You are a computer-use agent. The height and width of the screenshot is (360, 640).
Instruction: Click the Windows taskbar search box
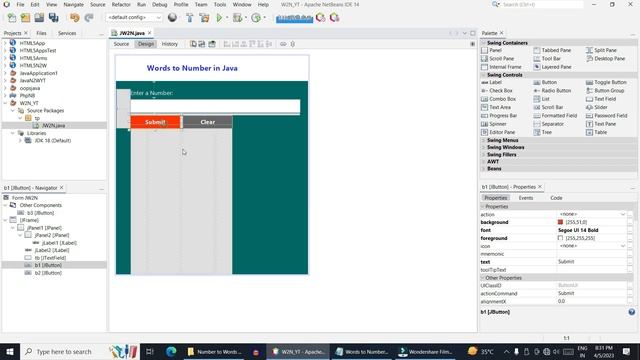(80, 351)
